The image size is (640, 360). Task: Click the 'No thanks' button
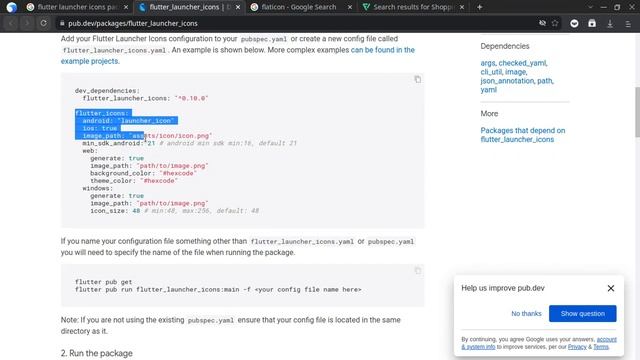tap(526, 313)
